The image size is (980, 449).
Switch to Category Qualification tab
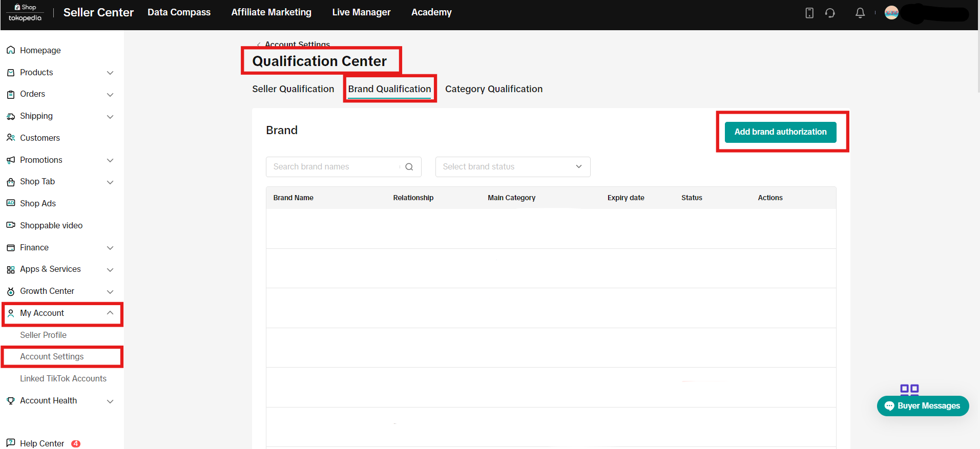(493, 89)
